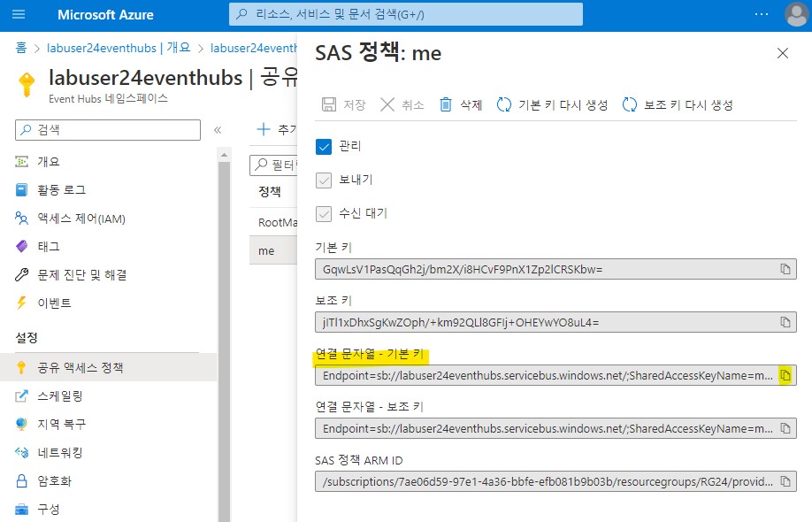The image size is (812, 522).
Task: Click the secondary connection string field
Action: (x=555, y=428)
